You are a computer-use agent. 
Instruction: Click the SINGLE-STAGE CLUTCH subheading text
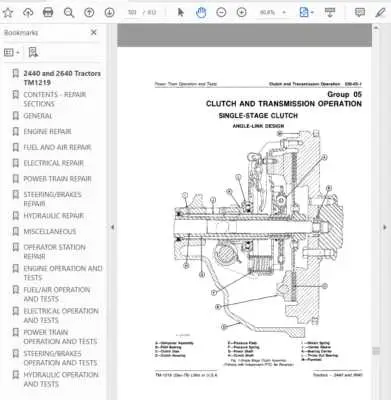258,116
